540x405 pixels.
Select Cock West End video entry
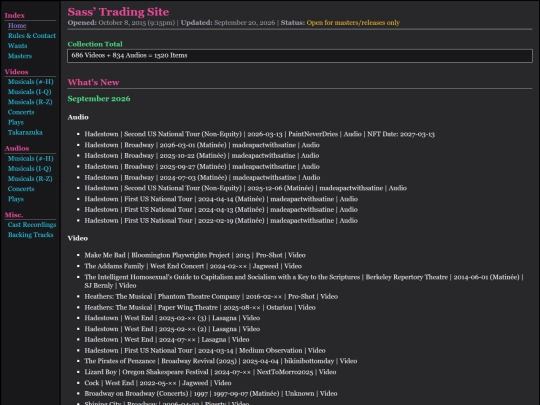[x=158, y=383]
